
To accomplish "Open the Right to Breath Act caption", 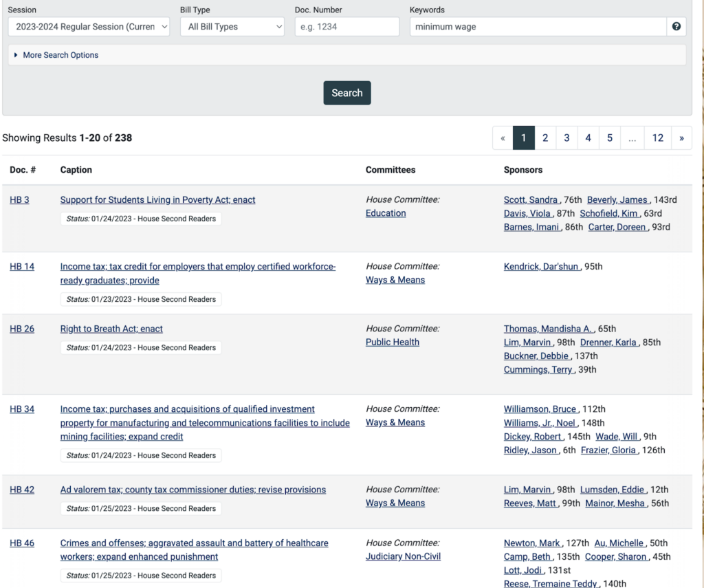I will pos(111,329).
